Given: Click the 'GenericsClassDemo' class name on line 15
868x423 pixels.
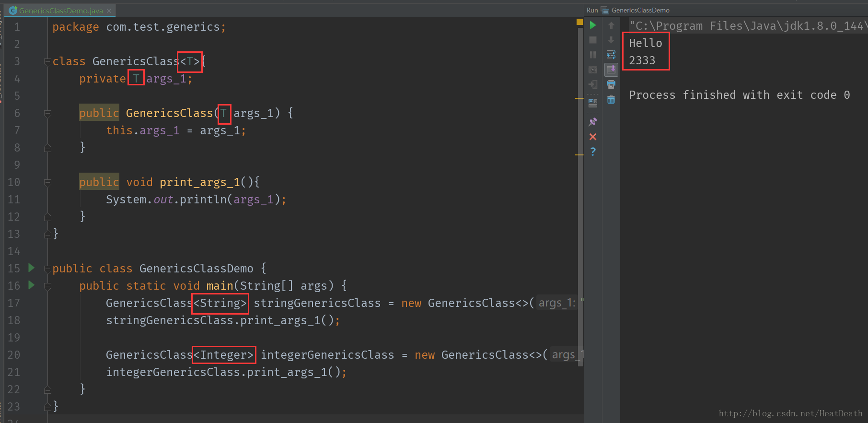Looking at the screenshot, I should coord(197,269).
